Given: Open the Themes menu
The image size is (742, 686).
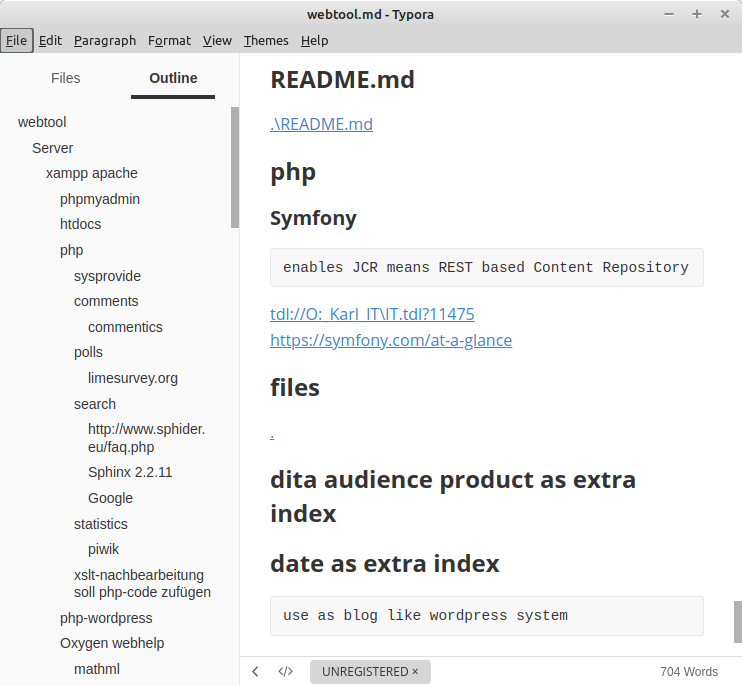Looking at the screenshot, I should coord(266,41).
